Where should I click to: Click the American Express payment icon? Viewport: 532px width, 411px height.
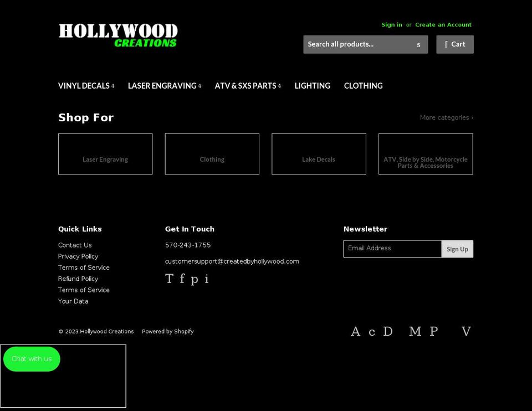click(356, 331)
